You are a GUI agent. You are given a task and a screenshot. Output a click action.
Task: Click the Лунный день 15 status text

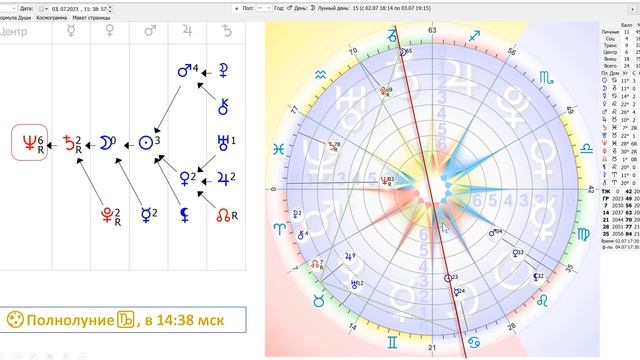(x=373, y=8)
